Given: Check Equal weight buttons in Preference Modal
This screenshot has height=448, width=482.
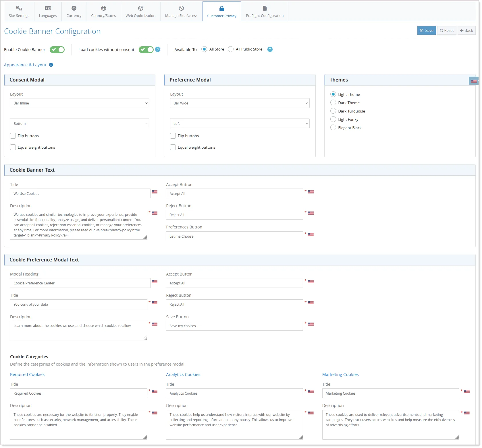Looking at the screenshot, I should [x=173, y=147].
